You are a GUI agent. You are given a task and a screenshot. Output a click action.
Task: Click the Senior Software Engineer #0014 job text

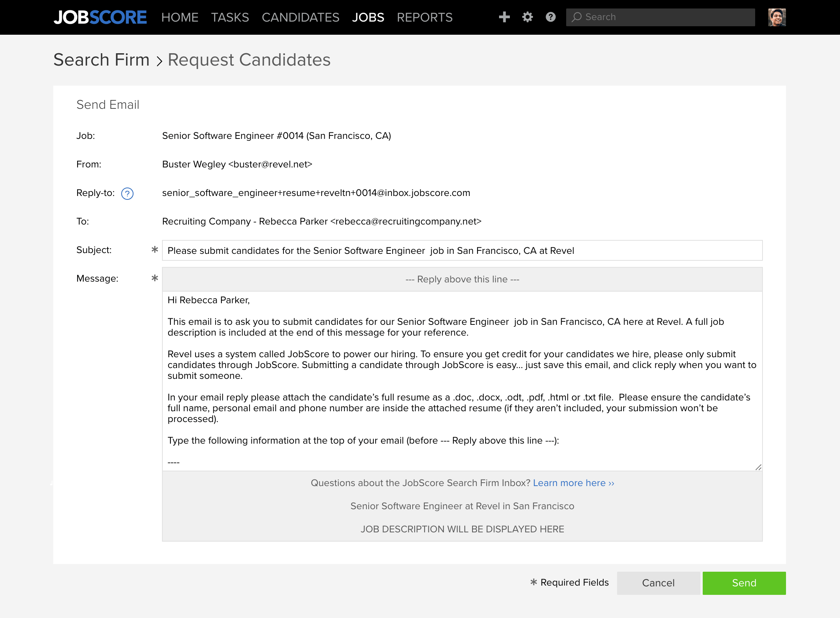[x=277, y=136]
